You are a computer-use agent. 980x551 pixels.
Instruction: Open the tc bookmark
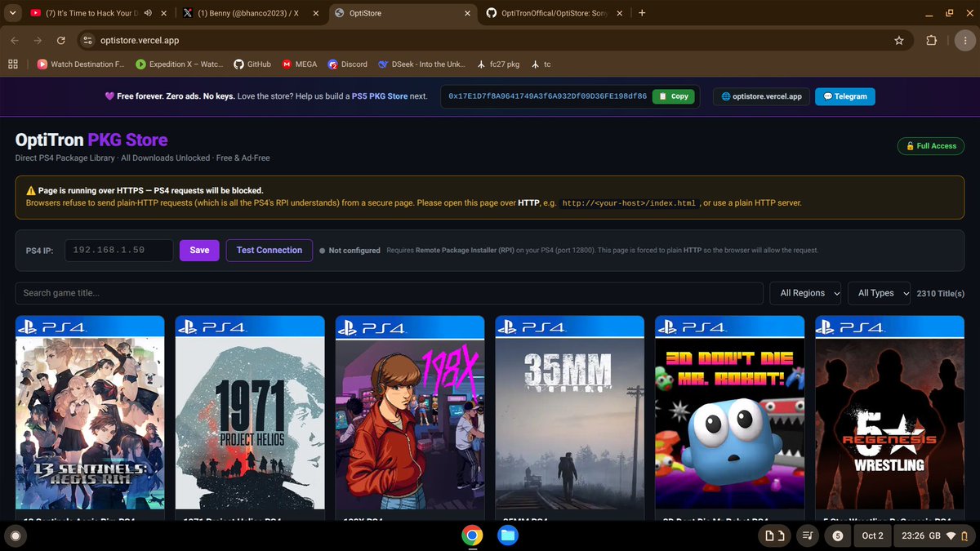pos(541,64)
